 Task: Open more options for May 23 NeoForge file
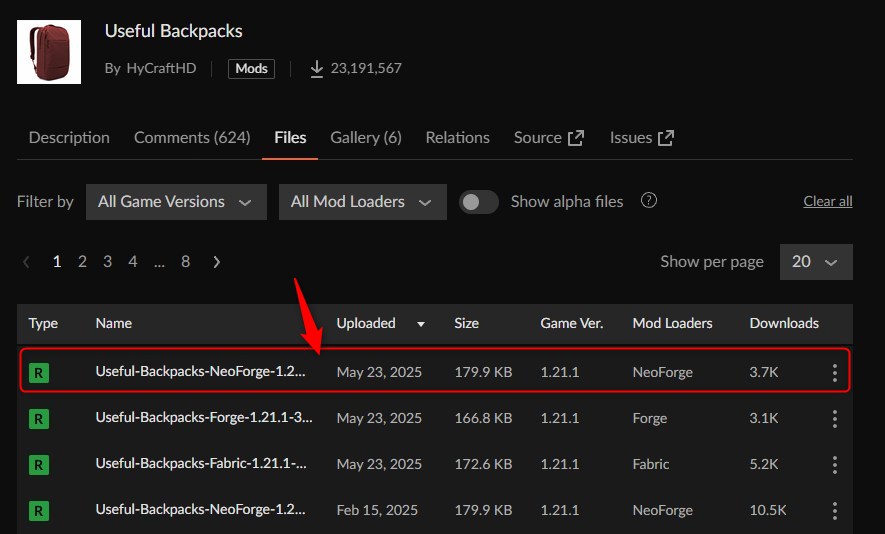(x=834, y=373)
